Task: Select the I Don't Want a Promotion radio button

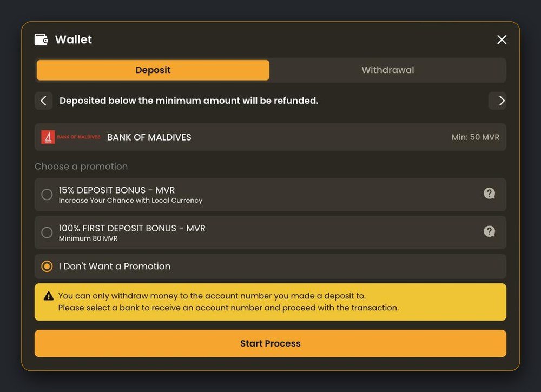Action: tap(47, 267)
